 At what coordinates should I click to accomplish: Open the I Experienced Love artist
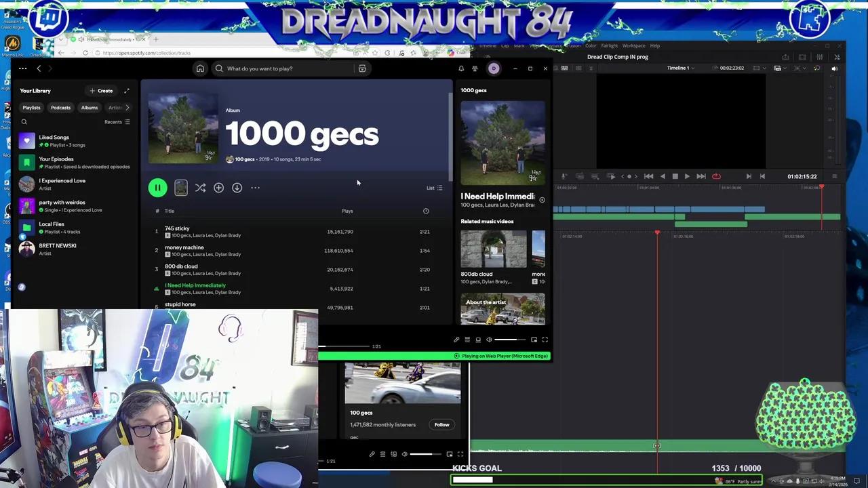76,184
